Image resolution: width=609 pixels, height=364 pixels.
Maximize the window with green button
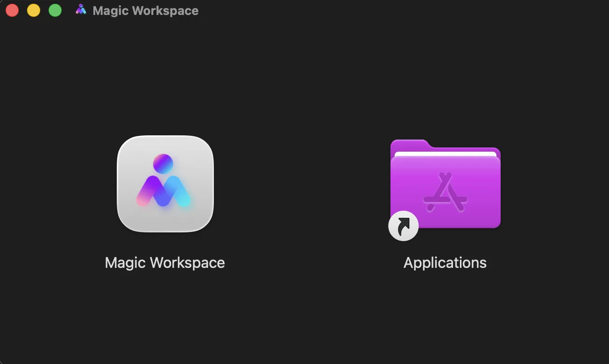[55, 10]
